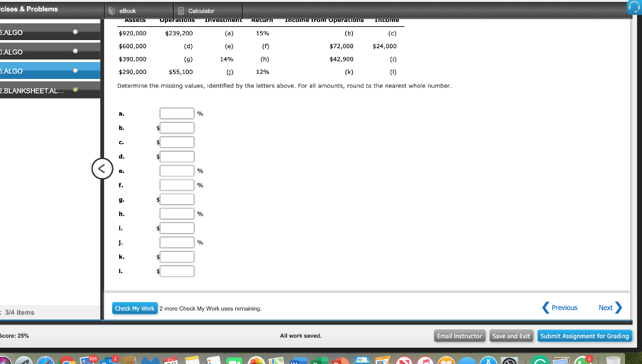The height and width of the screenshot is (364, 642).
Task: Click the green checkmark on 2.BLANKSHEET.AL item
Action: coord(75,90)
